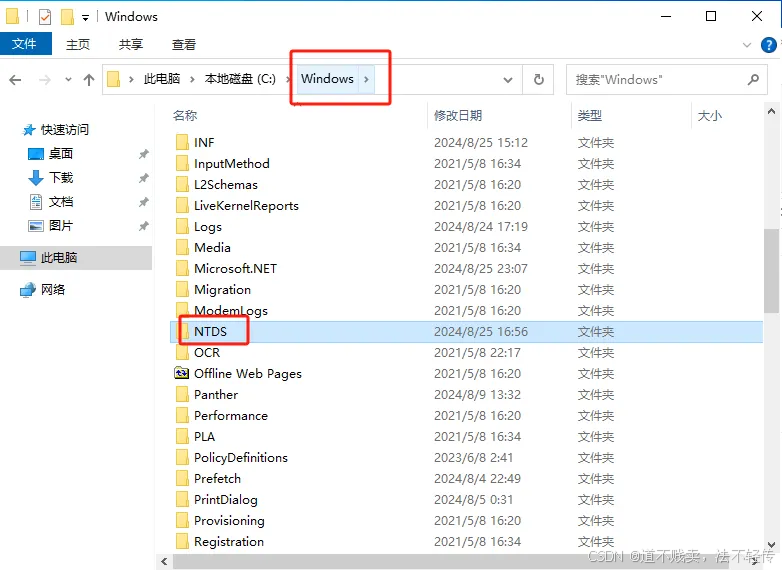Select the Logs folder icon
Screen dimensions: 782x570
pos(183,226)
